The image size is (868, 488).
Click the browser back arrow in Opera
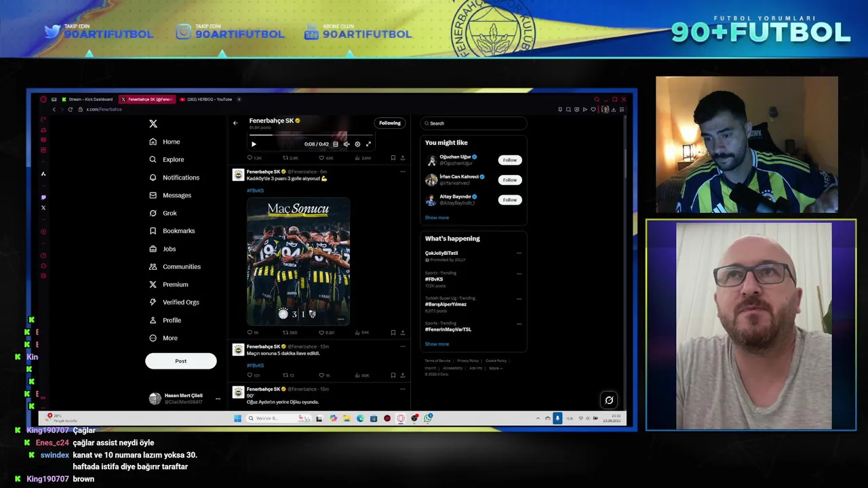tap(54, 109)
